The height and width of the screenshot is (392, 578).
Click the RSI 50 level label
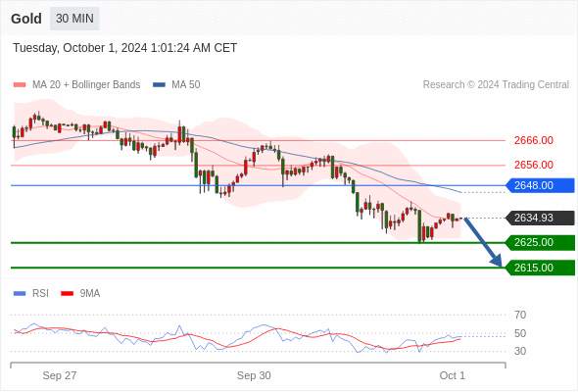point(520,333)
